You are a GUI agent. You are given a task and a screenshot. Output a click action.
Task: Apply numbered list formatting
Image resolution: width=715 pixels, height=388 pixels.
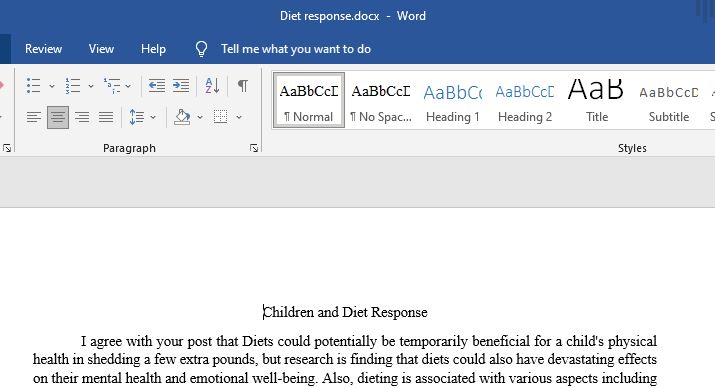tap(73, 86)
